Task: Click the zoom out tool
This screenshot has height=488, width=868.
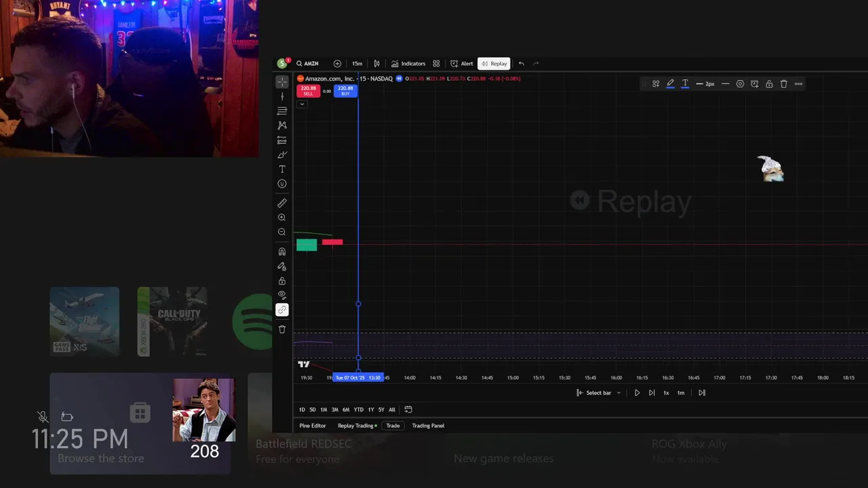Action: 282,232
